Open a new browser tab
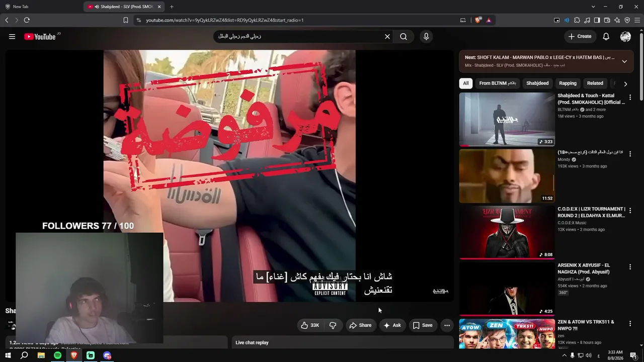This screenshot has height=362, width=644. (172, 7)
